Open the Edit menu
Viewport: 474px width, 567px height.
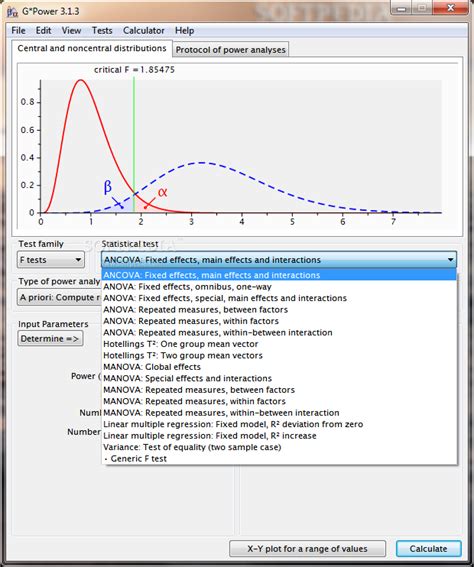pyautogui.click(x=43, y=31)
